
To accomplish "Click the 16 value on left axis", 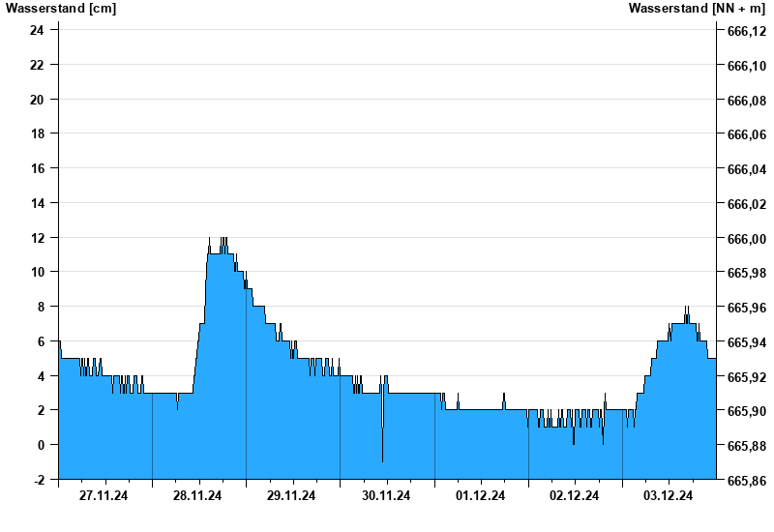I will coord(37,168).
